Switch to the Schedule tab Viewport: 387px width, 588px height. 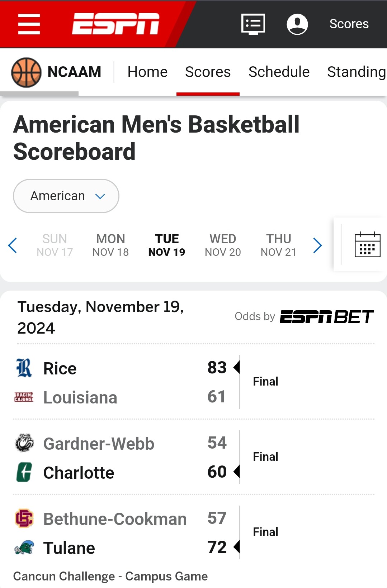[x=279, y=72]
